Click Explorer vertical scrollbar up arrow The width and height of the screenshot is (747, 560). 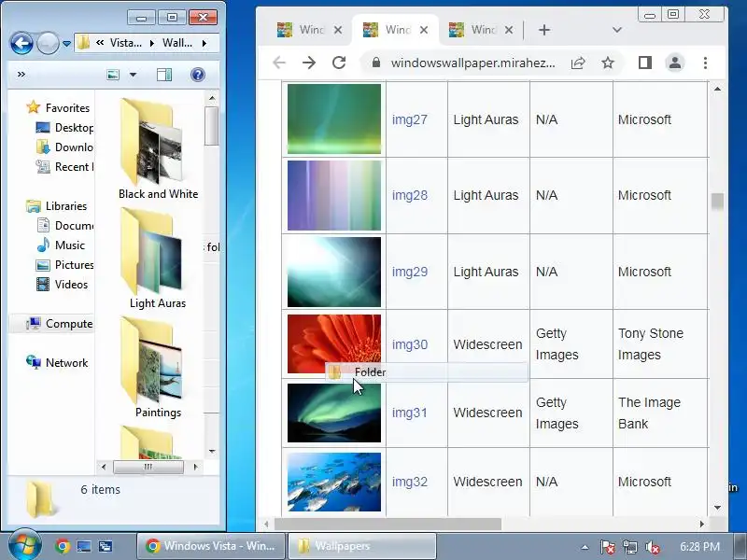click(212, 98)
